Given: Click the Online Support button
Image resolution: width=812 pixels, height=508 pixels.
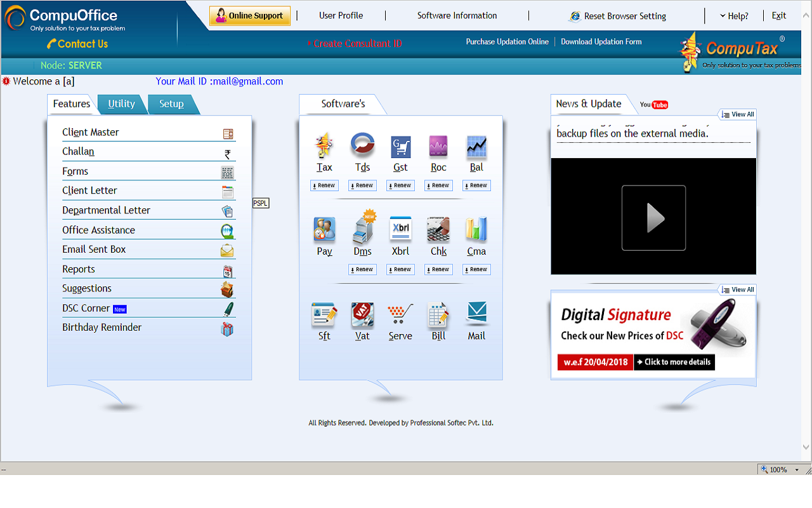Looking at the screenshot, I should pos(250,15).
